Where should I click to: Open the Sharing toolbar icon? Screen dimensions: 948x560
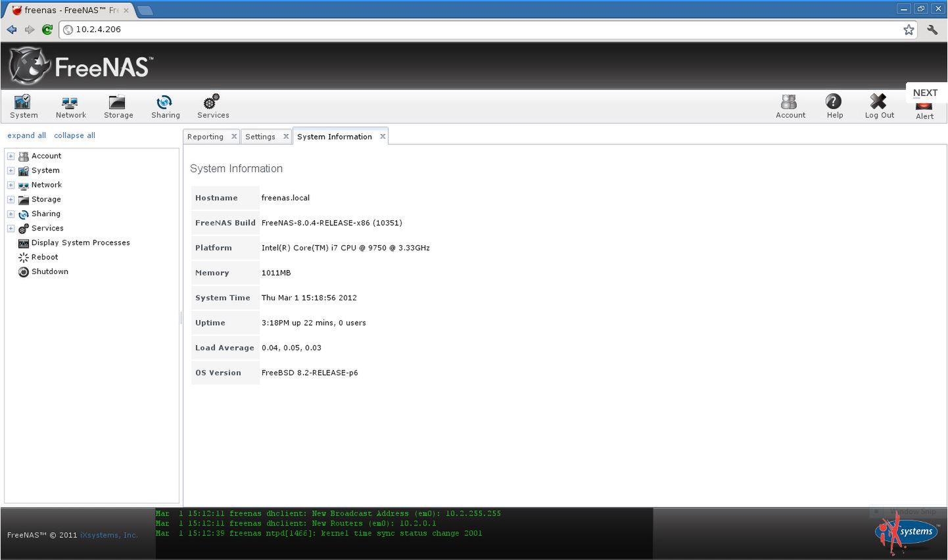tap(165, 106)
